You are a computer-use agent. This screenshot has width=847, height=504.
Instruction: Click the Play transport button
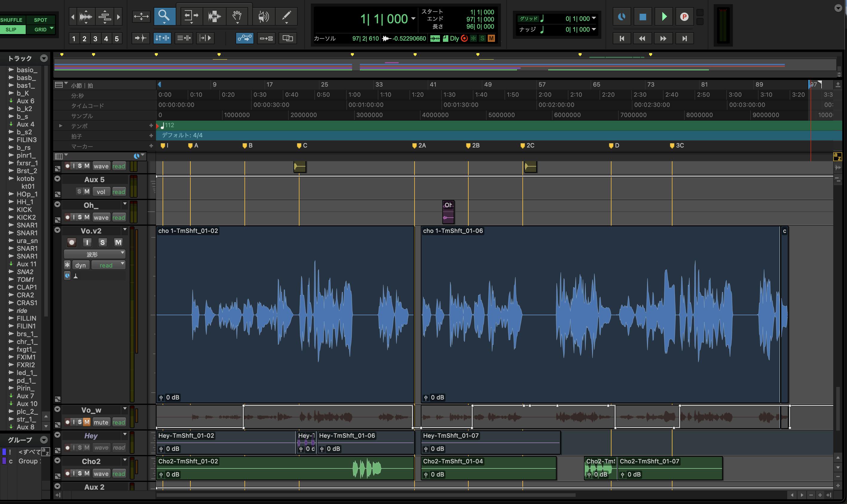tap(664, 17)
